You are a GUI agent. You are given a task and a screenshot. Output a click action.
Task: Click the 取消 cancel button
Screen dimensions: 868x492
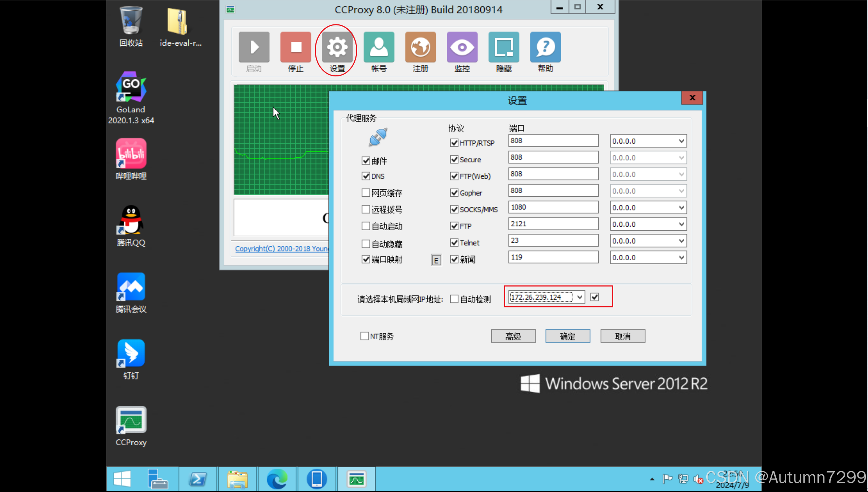tap(622, 336)
